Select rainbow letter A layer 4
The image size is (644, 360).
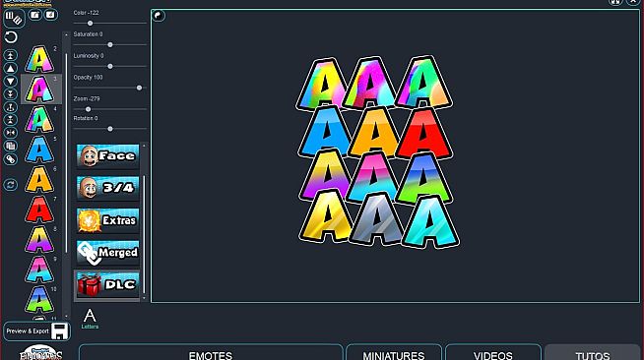pyautogui.click(x=39, y=119)
